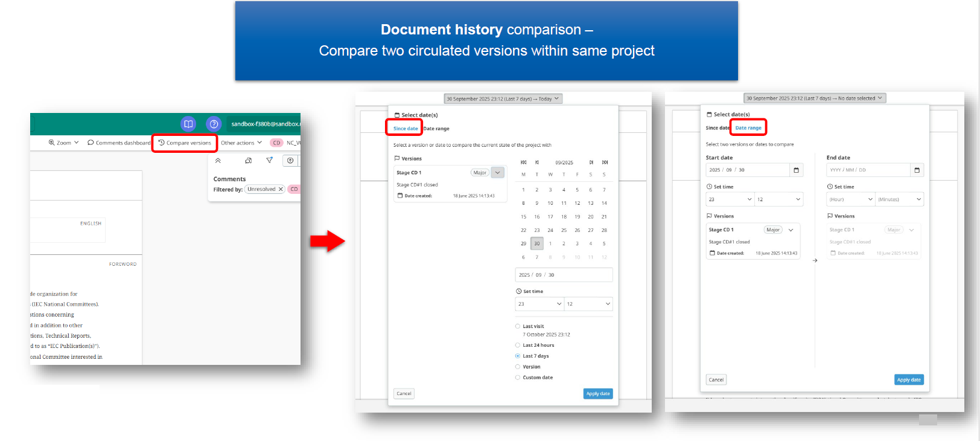980x441 pixels.
Task: Click the help question mark icon
Action: pos(214,124)
